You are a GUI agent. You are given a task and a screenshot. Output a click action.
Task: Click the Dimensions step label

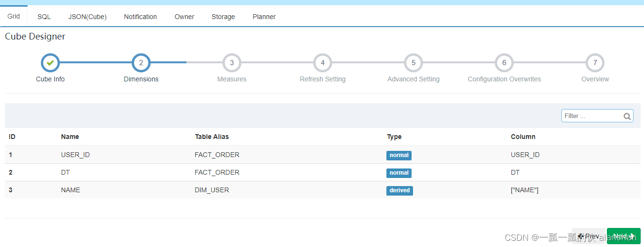[x=141, y=79]
